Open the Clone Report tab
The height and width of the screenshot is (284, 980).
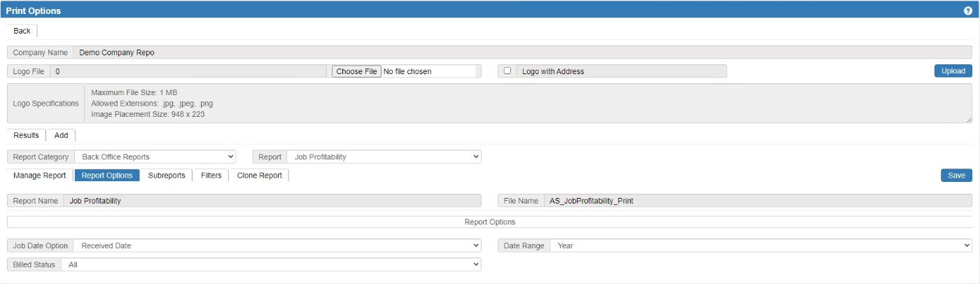(x=259, y=176)
